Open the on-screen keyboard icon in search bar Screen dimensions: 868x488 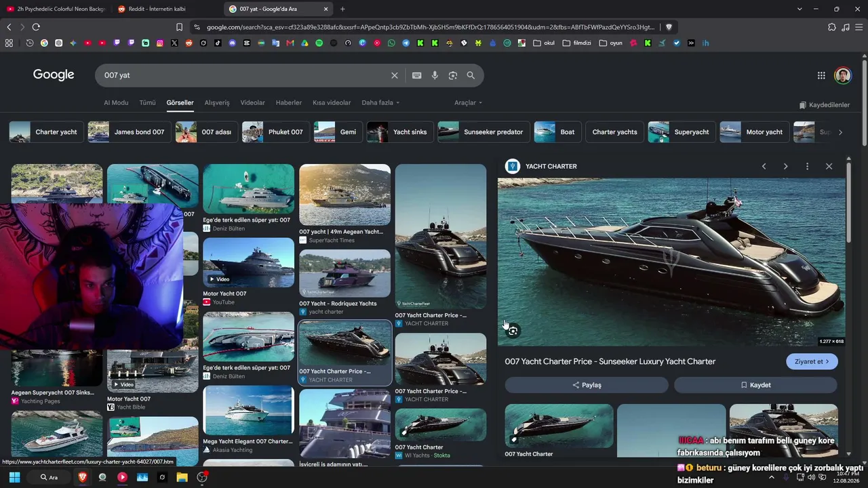pos(417,75)
